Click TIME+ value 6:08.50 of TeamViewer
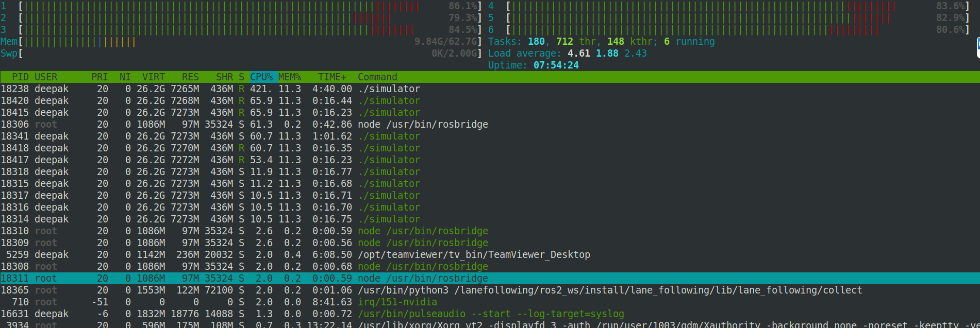The height and width of the screenshot is (328, 980). pos(333,255)
